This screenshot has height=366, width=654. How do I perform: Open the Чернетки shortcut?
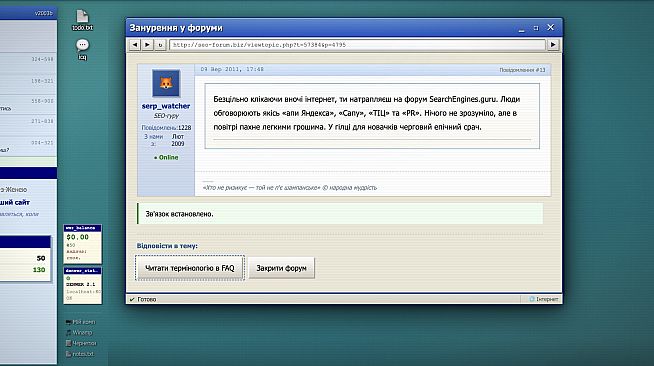pos(81,343)
